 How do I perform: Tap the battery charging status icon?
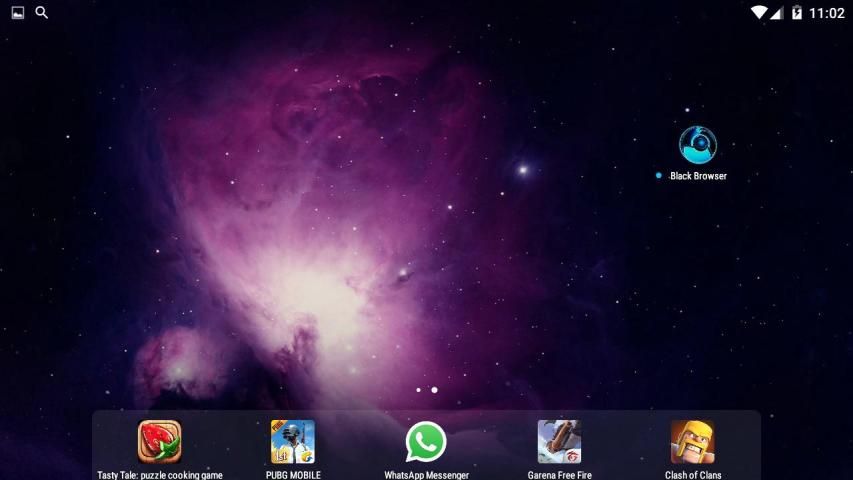[797, 13]
